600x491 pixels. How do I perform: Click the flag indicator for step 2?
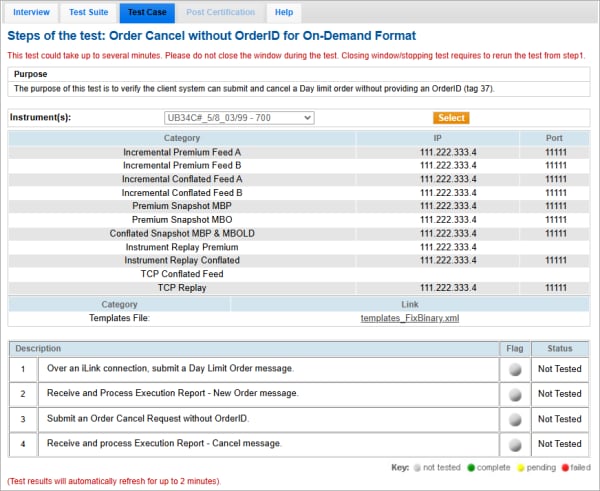pos(515,394)
